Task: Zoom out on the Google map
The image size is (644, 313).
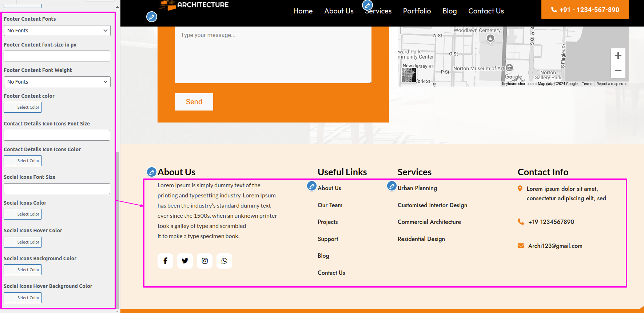Action: pyautogui.click(x=618, y=71)
